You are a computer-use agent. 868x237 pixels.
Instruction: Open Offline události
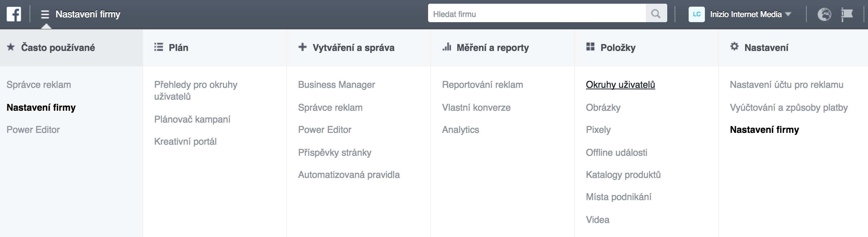tap(617, 152)
